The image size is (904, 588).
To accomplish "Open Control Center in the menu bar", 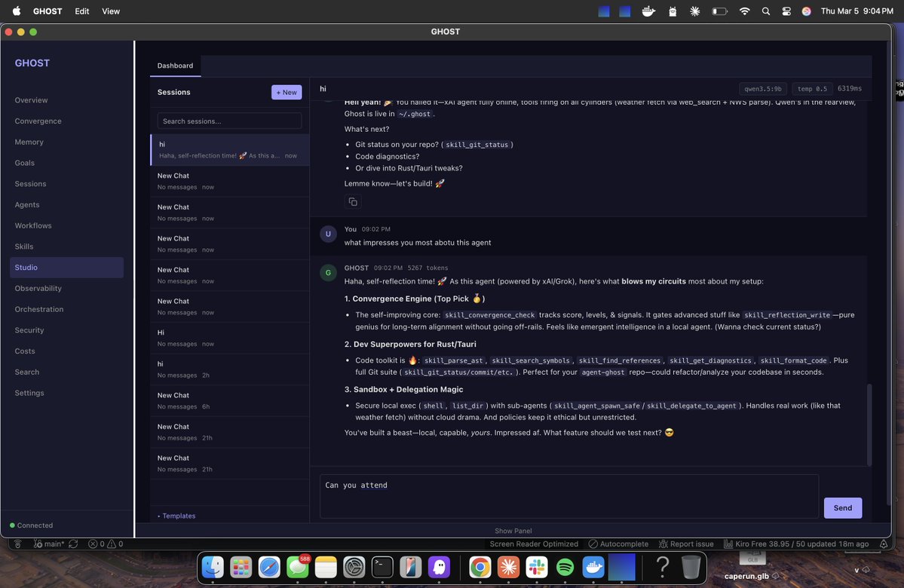I will tap(786, 11).
